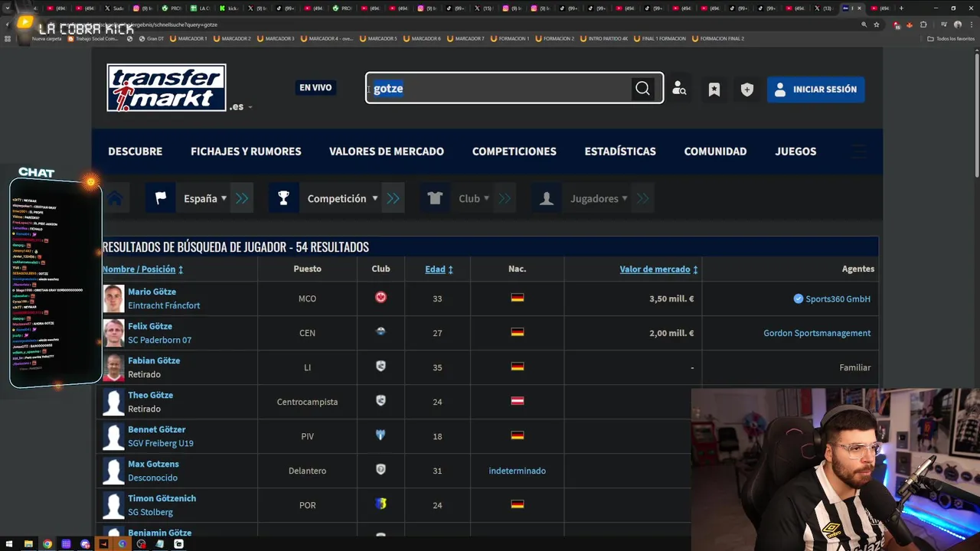The width and height of the screenshot is (980, 551).
Task: Sort results by Nombre / Posición
Action: (142, 269)
